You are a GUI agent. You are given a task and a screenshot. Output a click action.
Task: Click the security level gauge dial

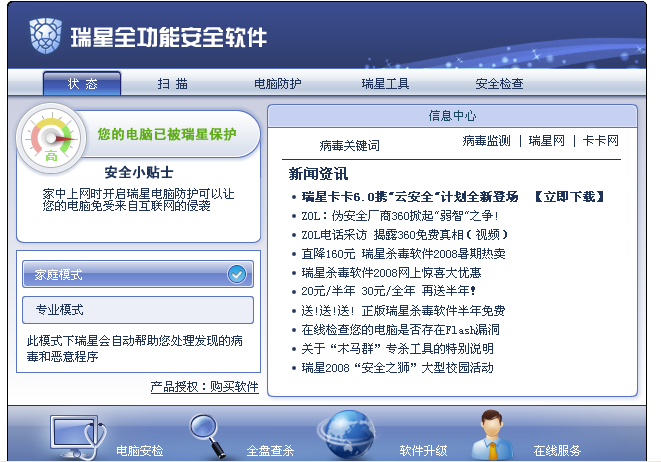point(51,138)
